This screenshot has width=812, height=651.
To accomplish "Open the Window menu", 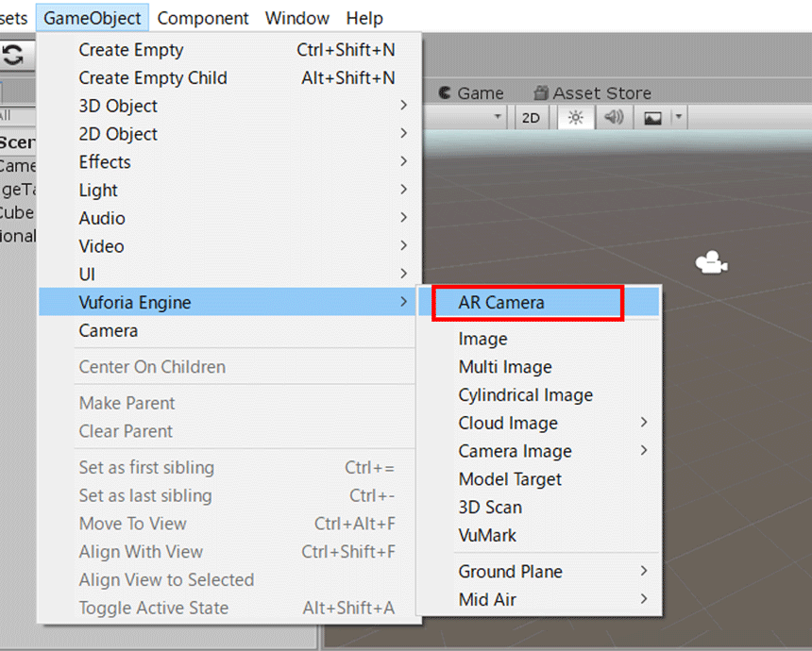I will coord(296,18).
